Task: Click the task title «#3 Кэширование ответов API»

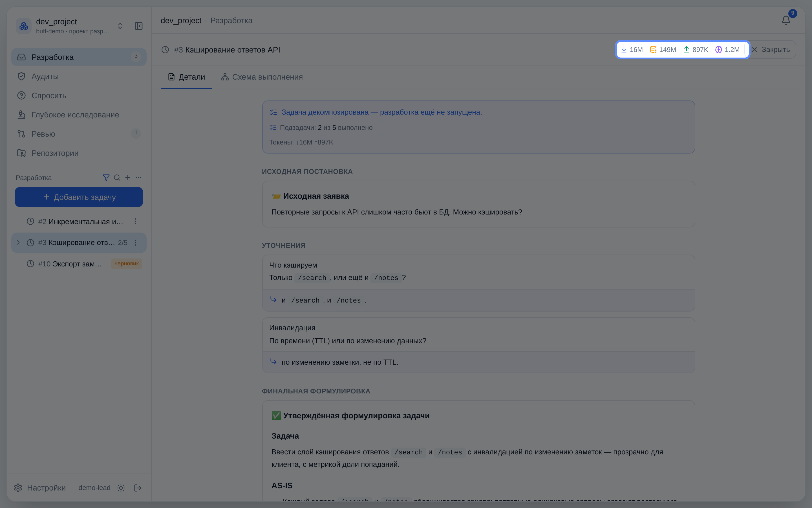Action: [227, 50]
